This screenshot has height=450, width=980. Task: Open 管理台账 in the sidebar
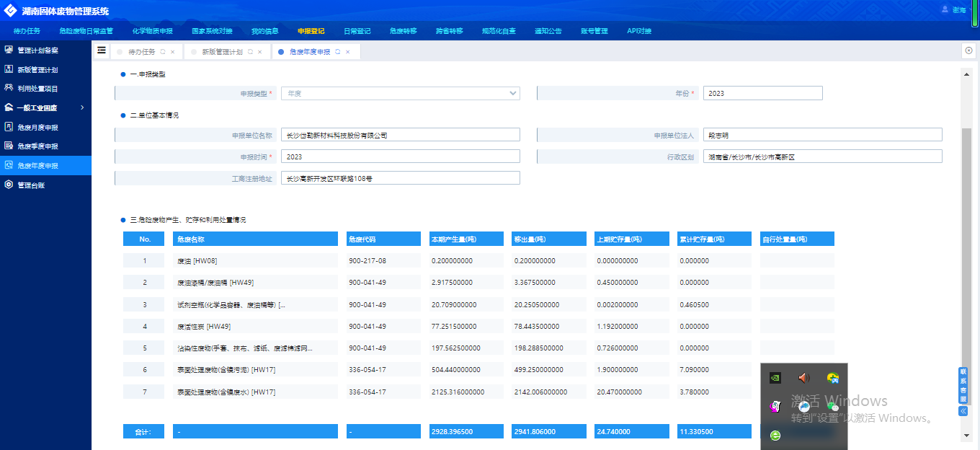pyautogui.click(x=31, y=185)
